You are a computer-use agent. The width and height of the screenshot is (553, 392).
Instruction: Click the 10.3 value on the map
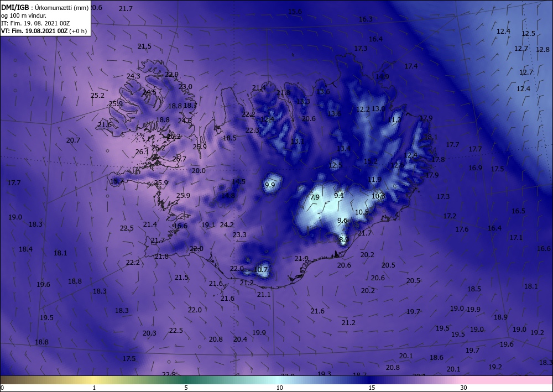pyautogui.click(x=378, y=196)
